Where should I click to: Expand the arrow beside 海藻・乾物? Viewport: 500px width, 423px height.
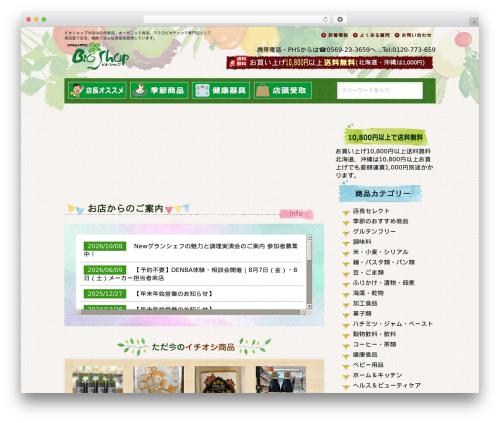click(346, 295)
